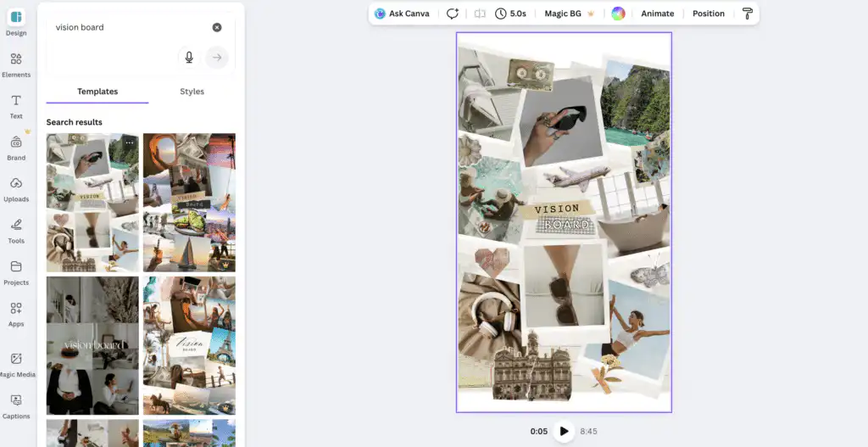Switch to the Styles tab

click(x=192, y=92)
